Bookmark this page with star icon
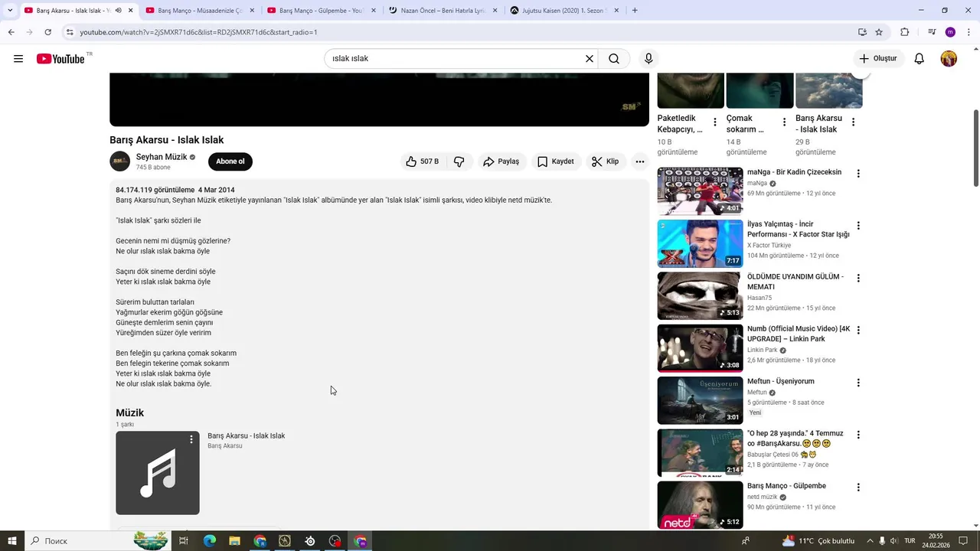 click(879, 32)
